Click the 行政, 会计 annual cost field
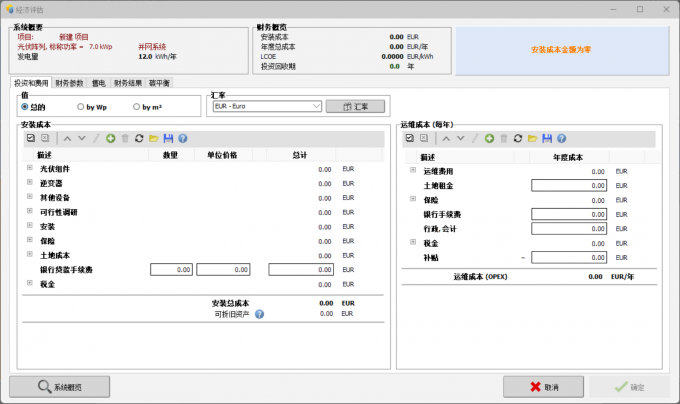Viewport: 680px width, 404px height. pos(569,228)
